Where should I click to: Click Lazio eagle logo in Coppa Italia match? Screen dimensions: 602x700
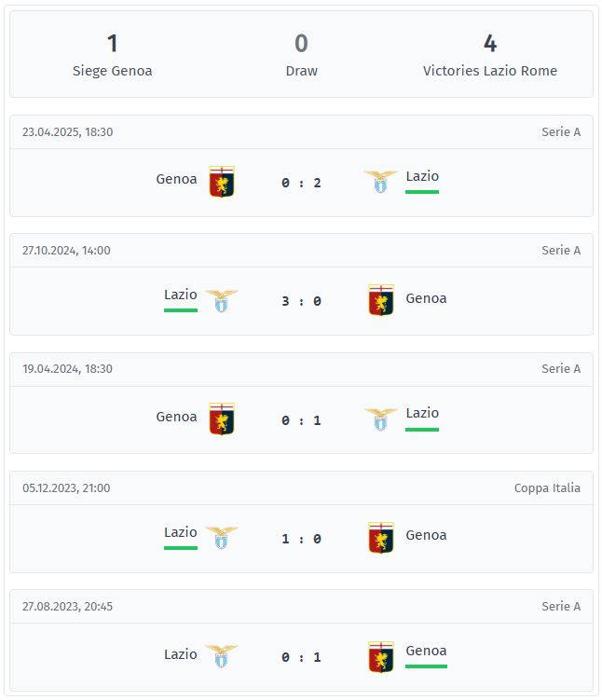pos(222,537)
